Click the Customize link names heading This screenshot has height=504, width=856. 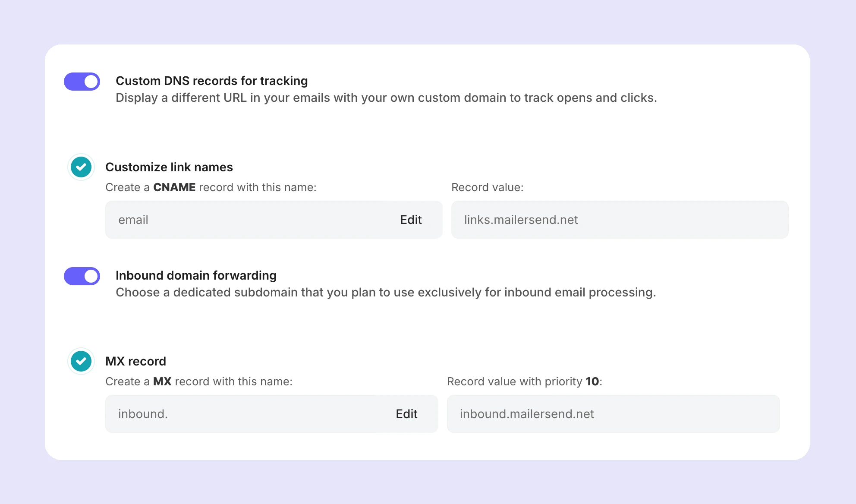coord(170,167)
